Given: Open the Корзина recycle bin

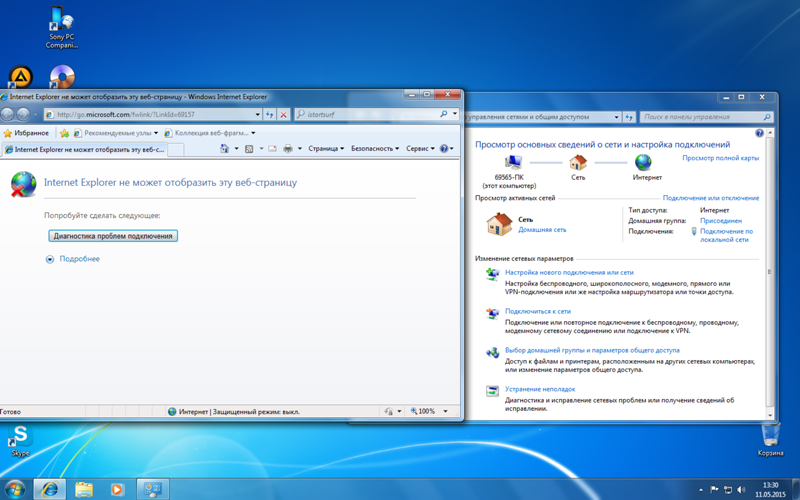Looking at the screenshot, I should pos(770,440).
